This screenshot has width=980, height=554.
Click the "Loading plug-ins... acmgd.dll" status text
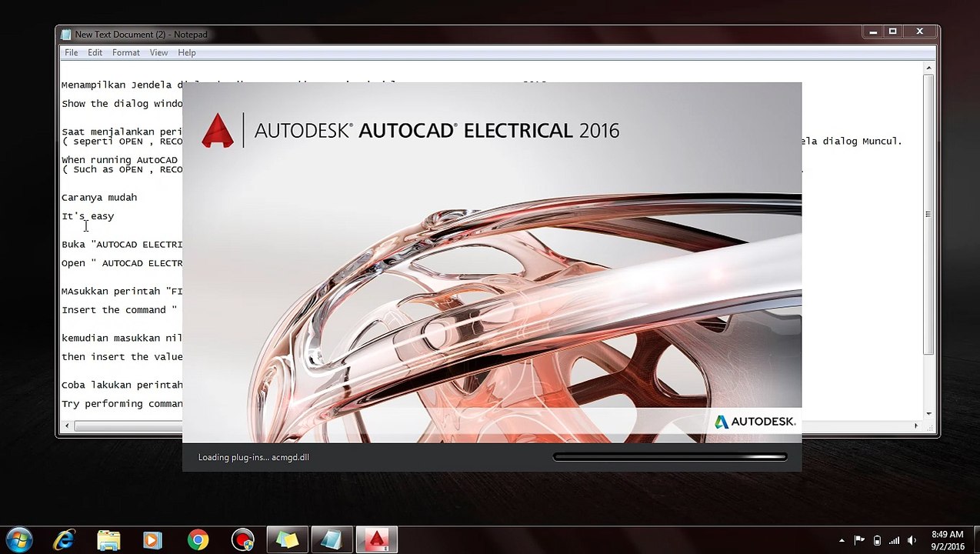(x=253, y=457)
